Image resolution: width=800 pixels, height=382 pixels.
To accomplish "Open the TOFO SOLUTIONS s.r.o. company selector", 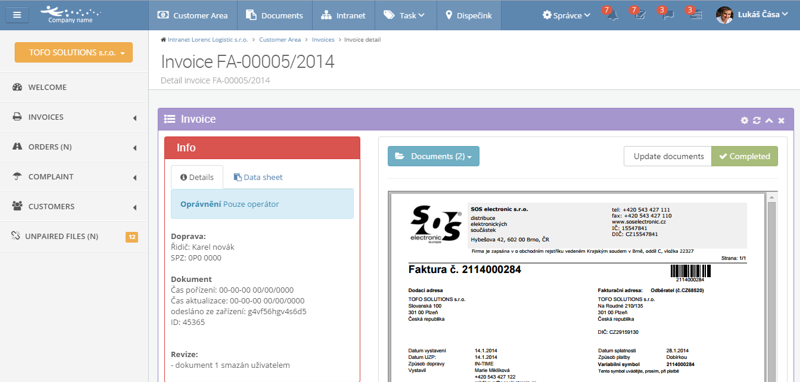I will [73, 53].
